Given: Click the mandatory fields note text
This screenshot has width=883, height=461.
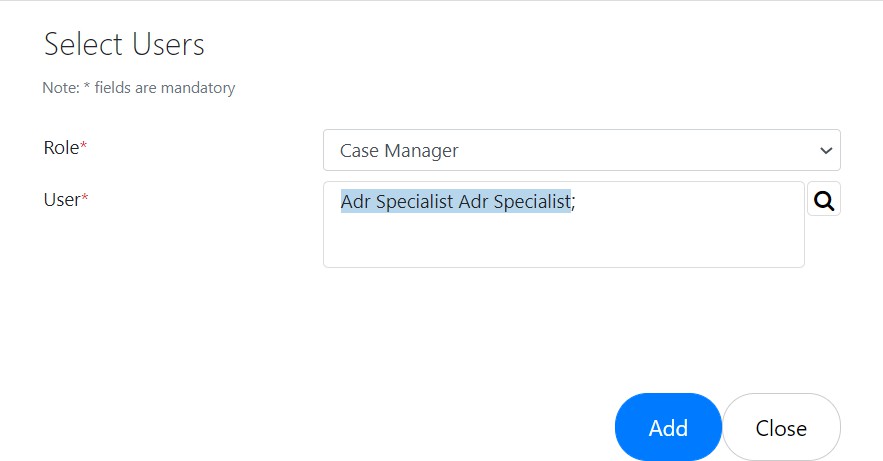Looking at the screenshot, I should click(139, 88).
